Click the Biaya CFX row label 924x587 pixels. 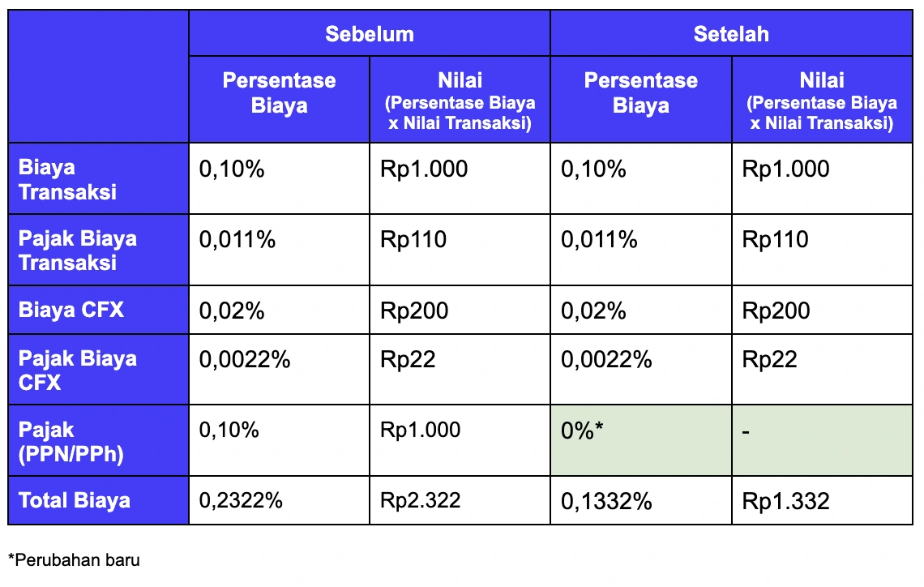coord(98,310)
